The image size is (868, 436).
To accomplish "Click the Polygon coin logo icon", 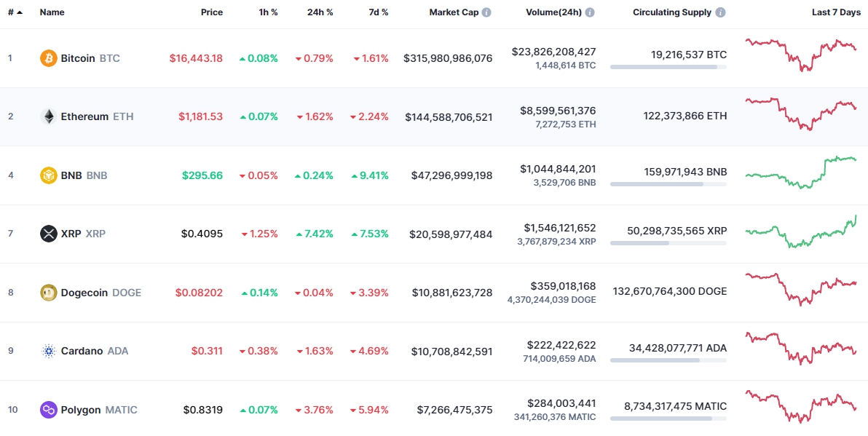I will pyautogui.click(x=49, y=410).
